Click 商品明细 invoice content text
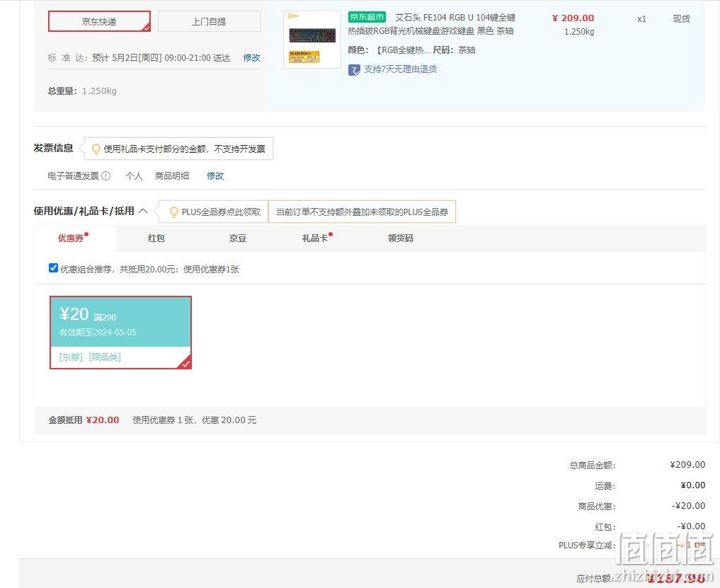The width and height of the screenshot is (720, 588). tap(172, 175)
